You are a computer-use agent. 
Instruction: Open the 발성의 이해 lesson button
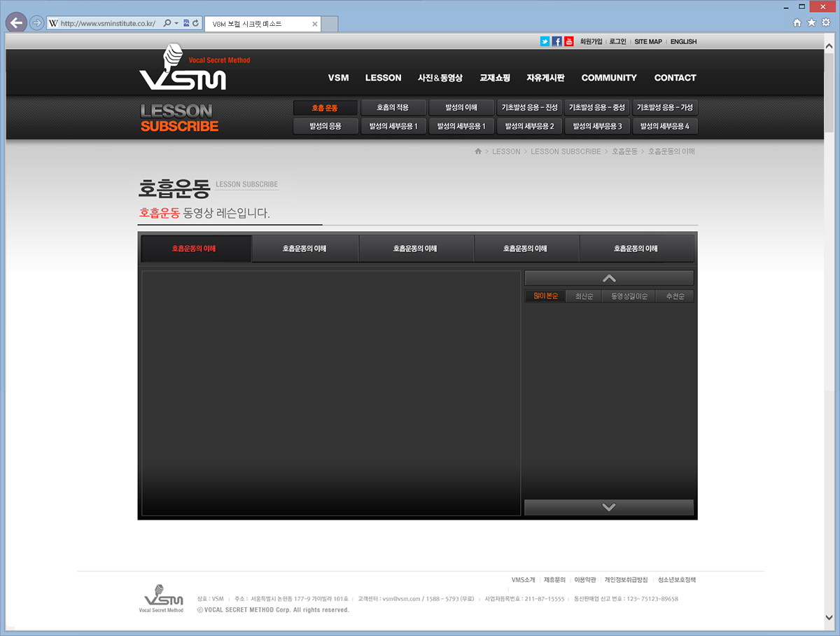[461, 108]
